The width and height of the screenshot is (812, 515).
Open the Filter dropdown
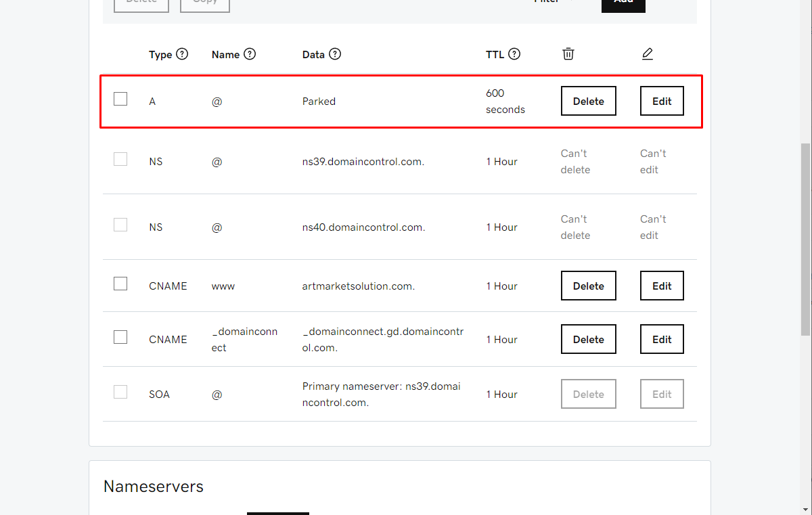click(x=551, y=2)
